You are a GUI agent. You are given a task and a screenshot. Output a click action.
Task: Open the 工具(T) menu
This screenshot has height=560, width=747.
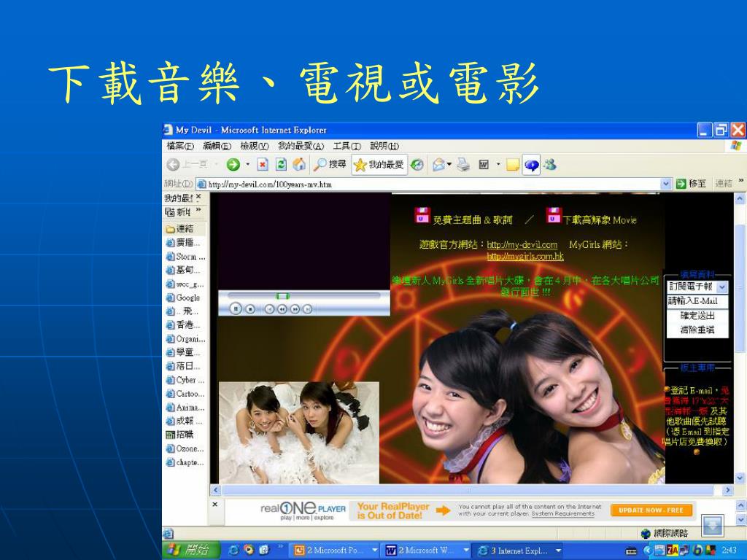(347, 146)
